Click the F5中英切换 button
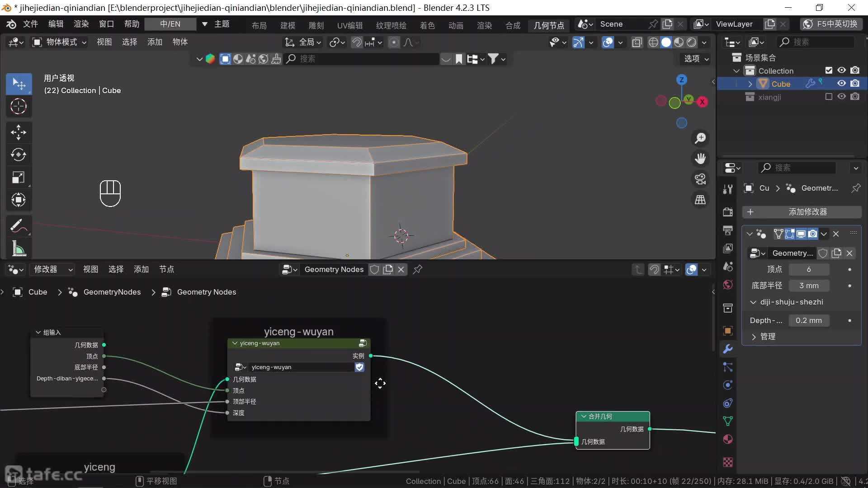The image size is (868, 488). [x=830, y=24]
